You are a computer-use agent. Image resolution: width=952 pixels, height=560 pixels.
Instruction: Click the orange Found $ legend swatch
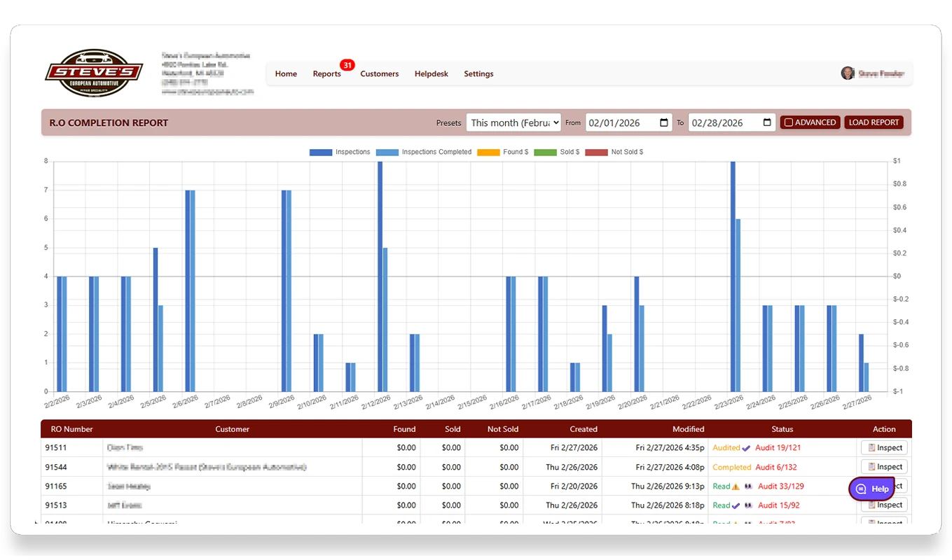point(490,152)
